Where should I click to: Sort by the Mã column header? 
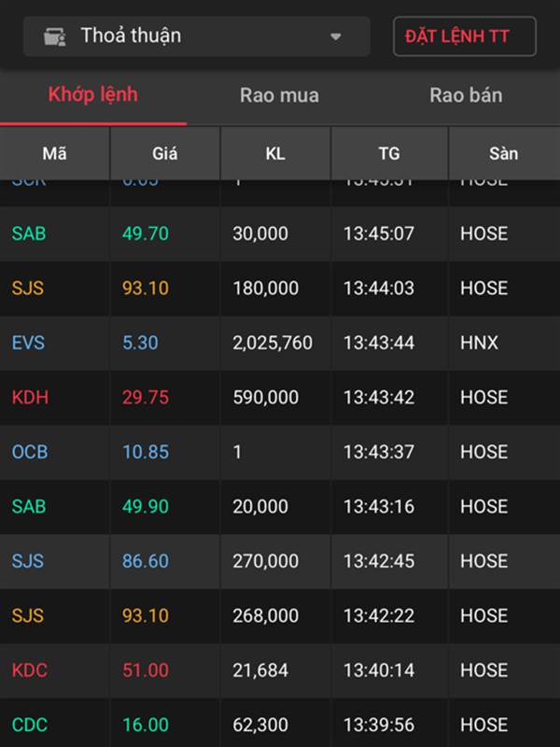[55, 153]
